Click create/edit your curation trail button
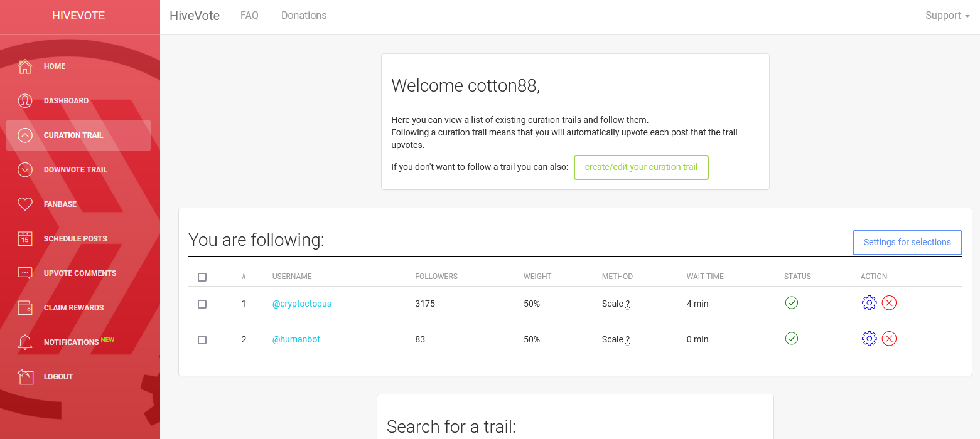The height and width of the screenshot is (439, 980). 641,167
